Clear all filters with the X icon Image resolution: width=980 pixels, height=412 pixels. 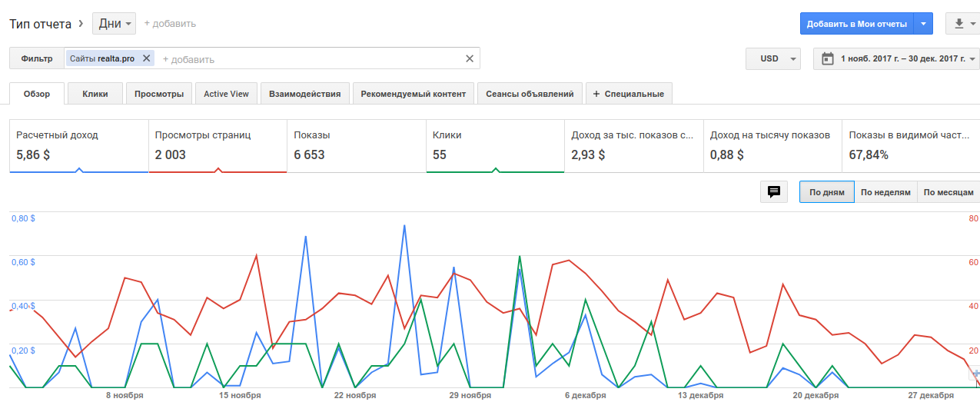point(470,58)
